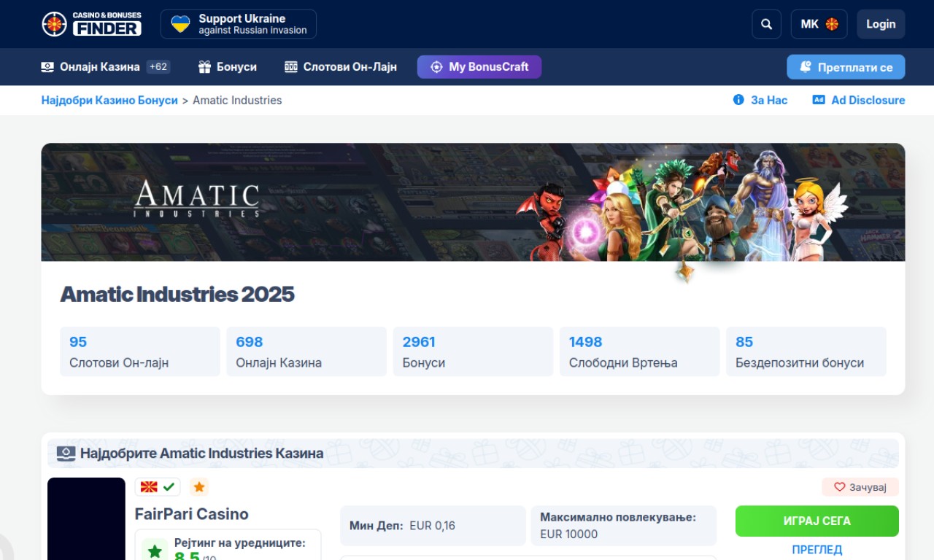This screenshot has height=560, width=934.
Task: Click the target icon in My BonusCraft
Action: coord(436,67)
